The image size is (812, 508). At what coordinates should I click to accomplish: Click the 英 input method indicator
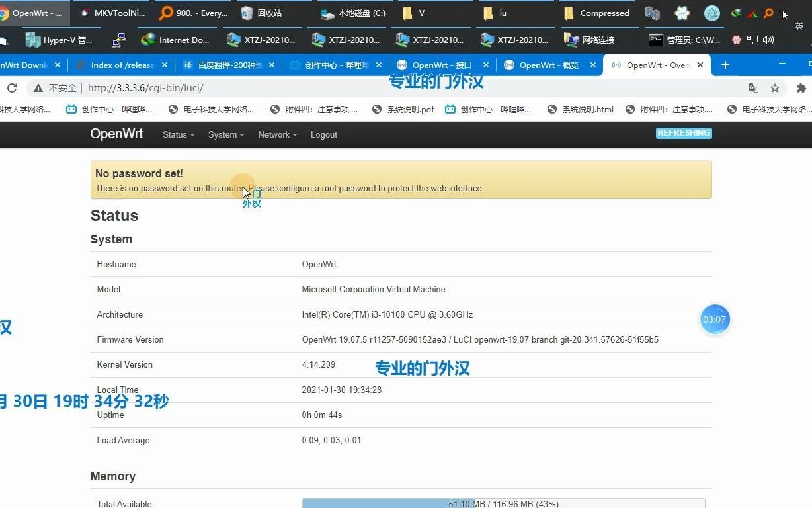click(799, 26)
